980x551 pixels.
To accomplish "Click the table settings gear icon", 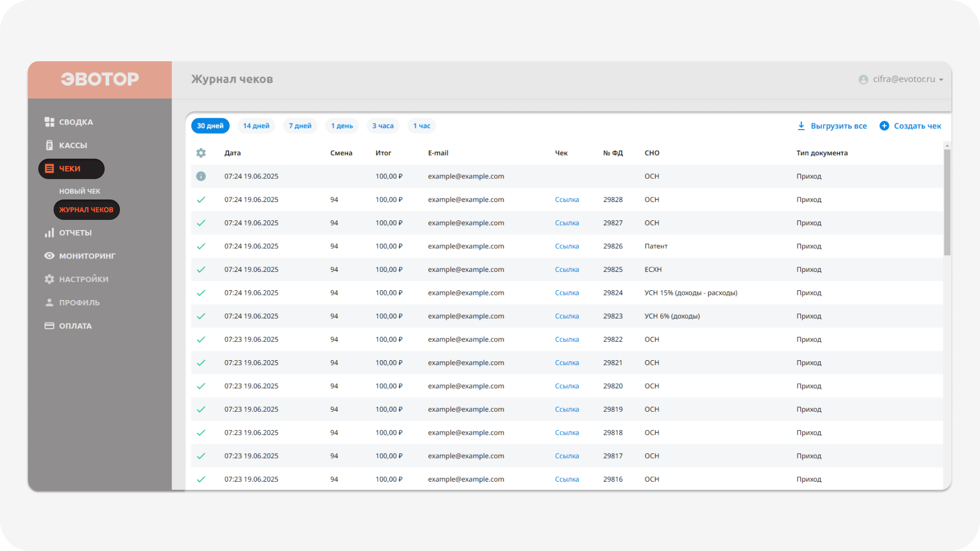I will tap(201, 153).
